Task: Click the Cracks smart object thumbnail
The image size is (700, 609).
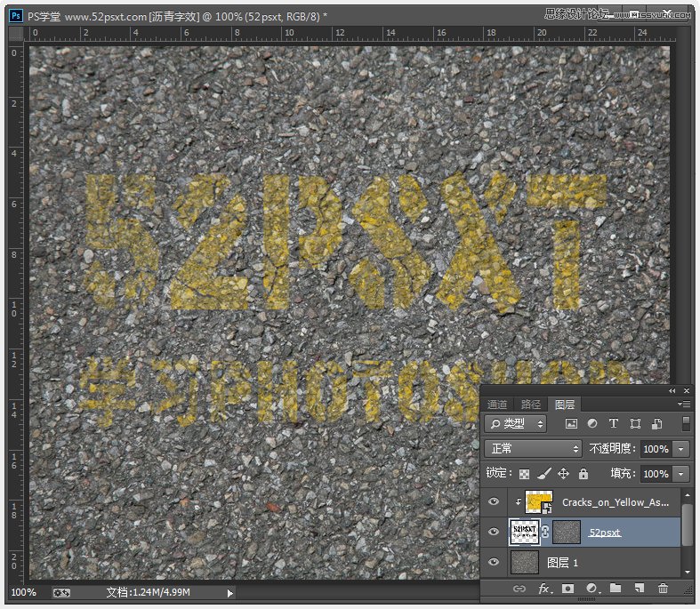Action: click(539, 501)
